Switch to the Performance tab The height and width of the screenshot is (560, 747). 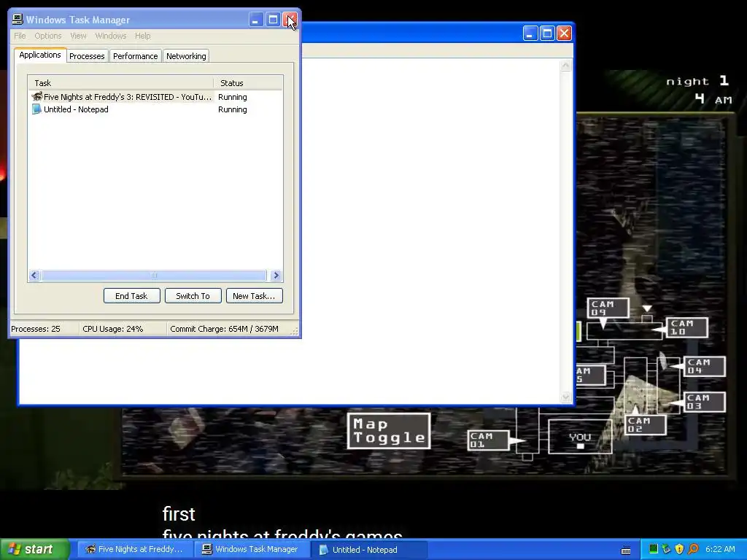(x=135, y=56)
